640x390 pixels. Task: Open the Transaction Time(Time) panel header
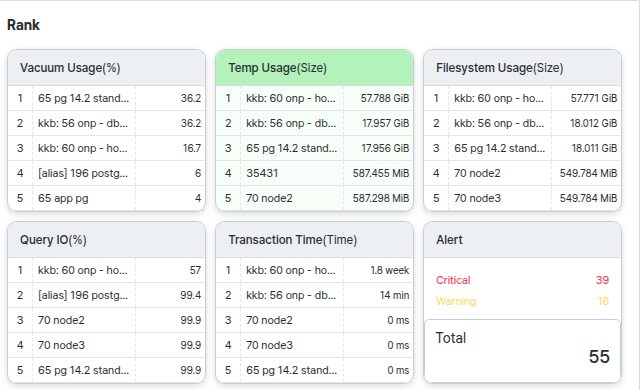tap(314, 240)
